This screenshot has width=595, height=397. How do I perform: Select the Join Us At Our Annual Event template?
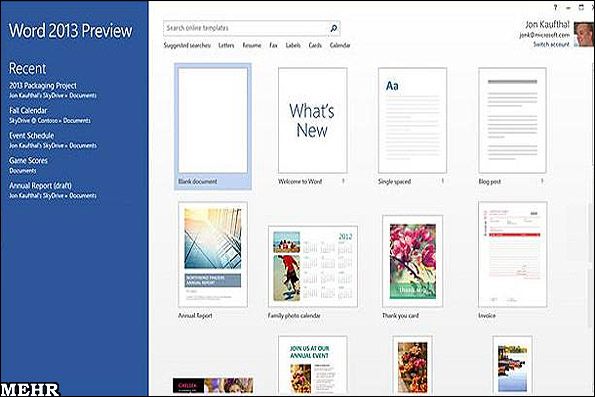pyautogui.click(x=313, y=364)
